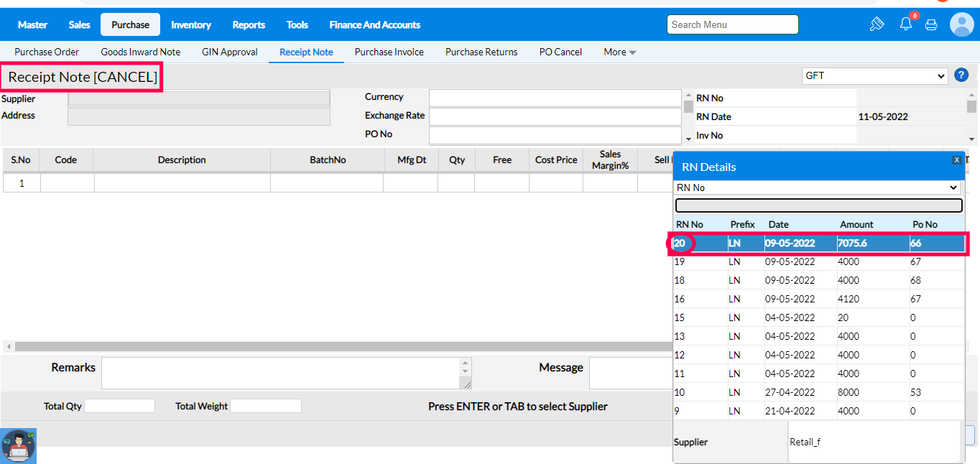This screenshot has height=464, width=980.
Task: Expand the More submenu arrow
Action: (632, 52)
